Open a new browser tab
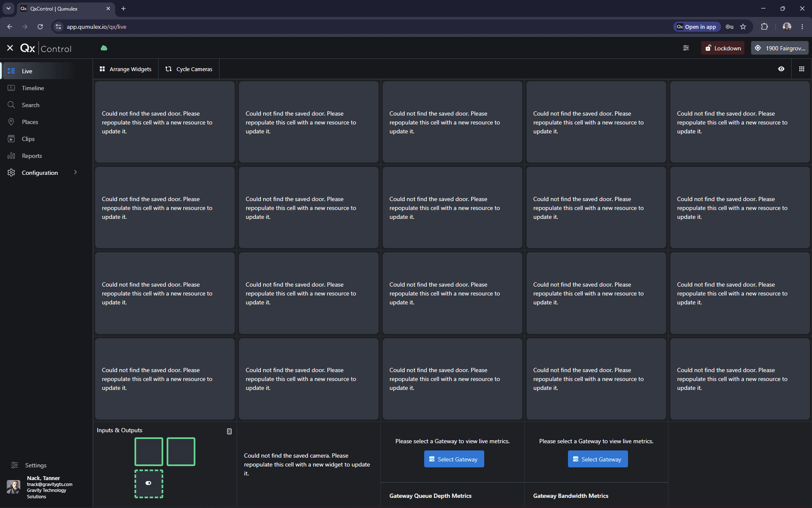This screenshot has height=508, width=812. click(123, 8)
